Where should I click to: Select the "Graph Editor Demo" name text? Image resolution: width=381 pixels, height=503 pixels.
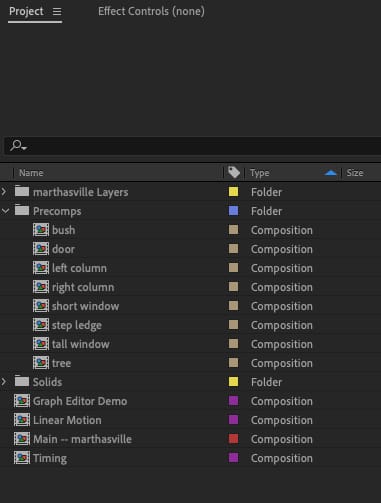[x=80, y=402]
